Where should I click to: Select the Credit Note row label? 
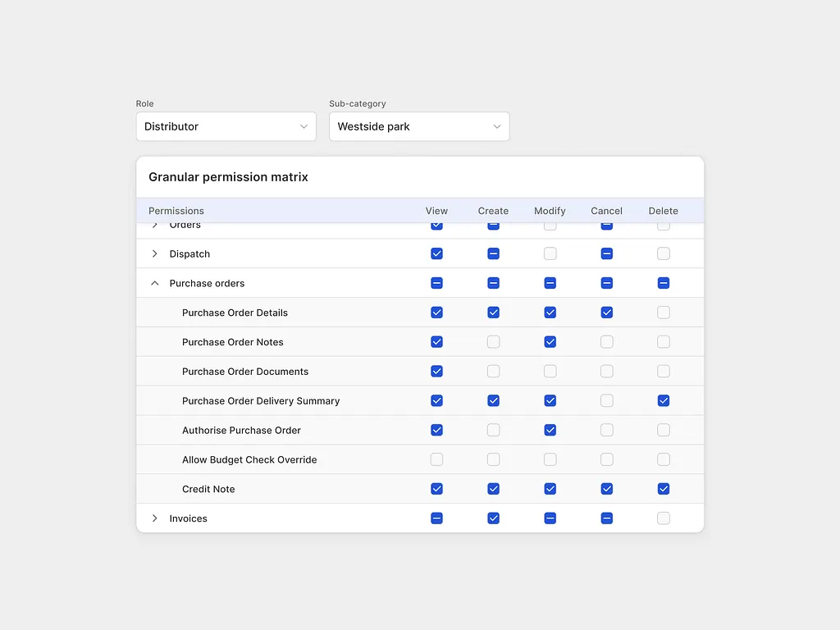click(x=208, y=489)
